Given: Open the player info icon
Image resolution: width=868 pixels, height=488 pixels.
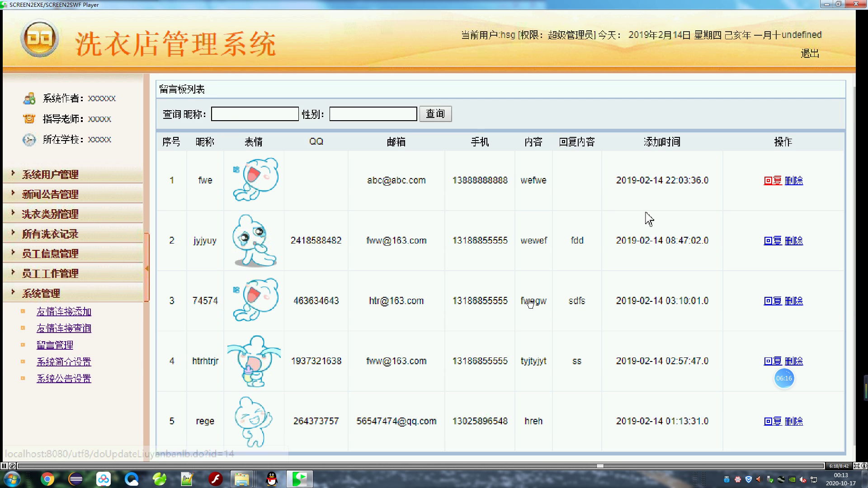Looking at the screenshot, I should (x=864, y=466).
